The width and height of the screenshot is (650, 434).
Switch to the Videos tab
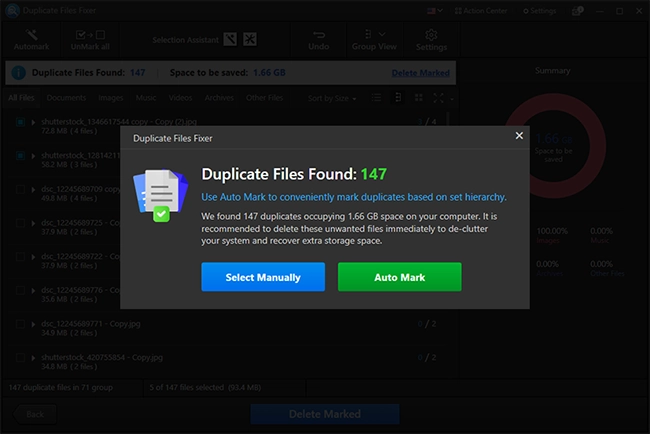[x=180, y=98]
